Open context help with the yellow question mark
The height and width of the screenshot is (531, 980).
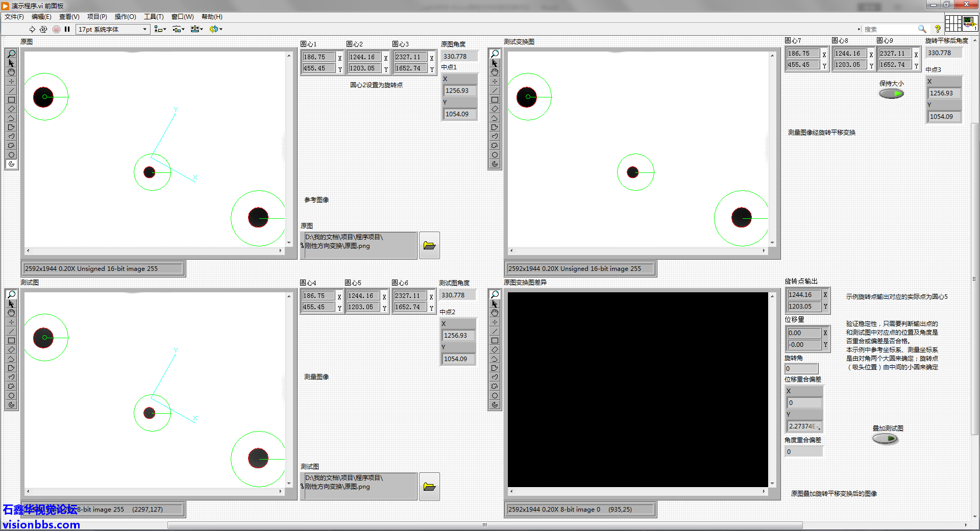[937, 29]
